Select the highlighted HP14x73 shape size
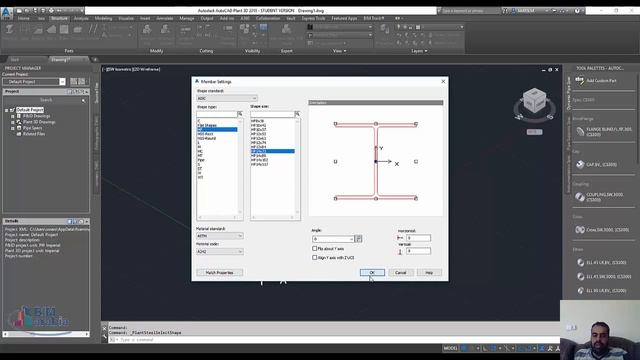This screenshot has width=640, height=360. tap(273, 151)
